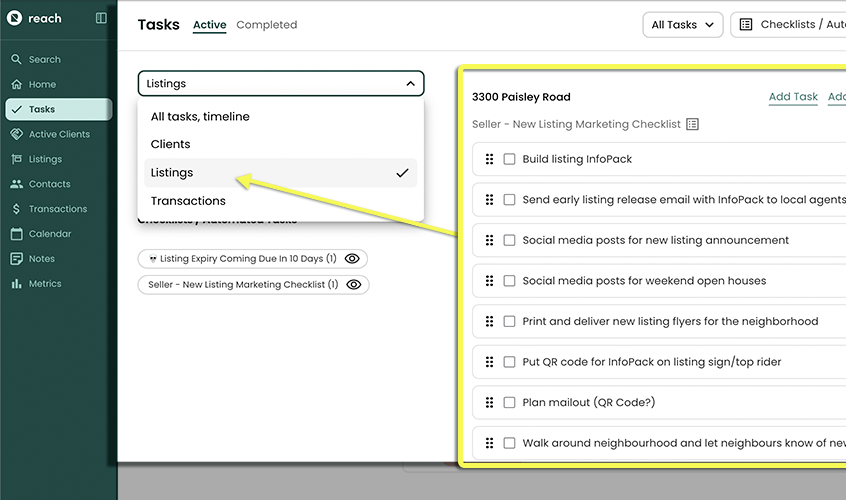Open the Checklists / Automated dropdown
The height and width of the screenshot is (500, 846).
click(788, 25)
